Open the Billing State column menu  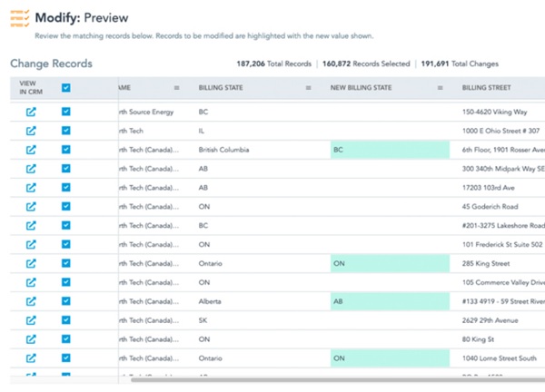point(309,88)
